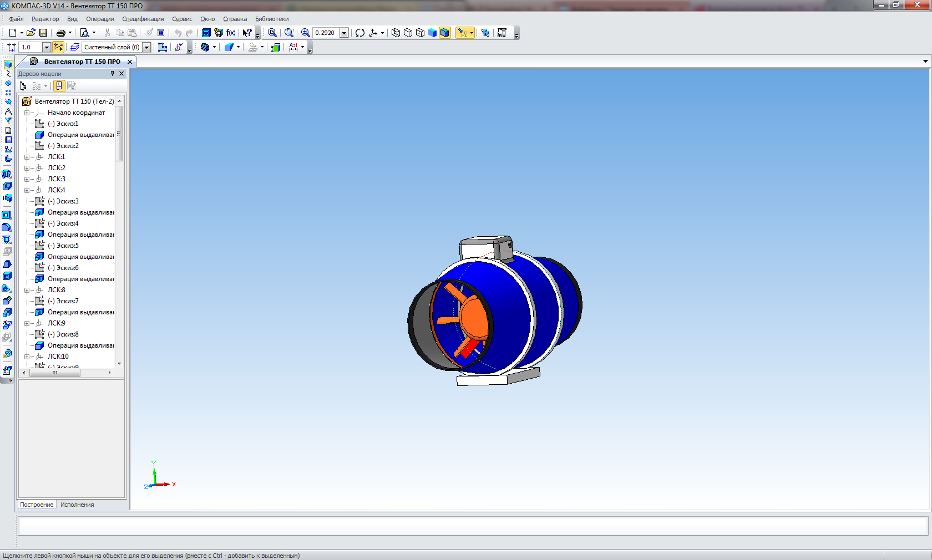Close the Дерево модели panel
This screenshot has width=932, height=560.
click(x=121, y=73)
